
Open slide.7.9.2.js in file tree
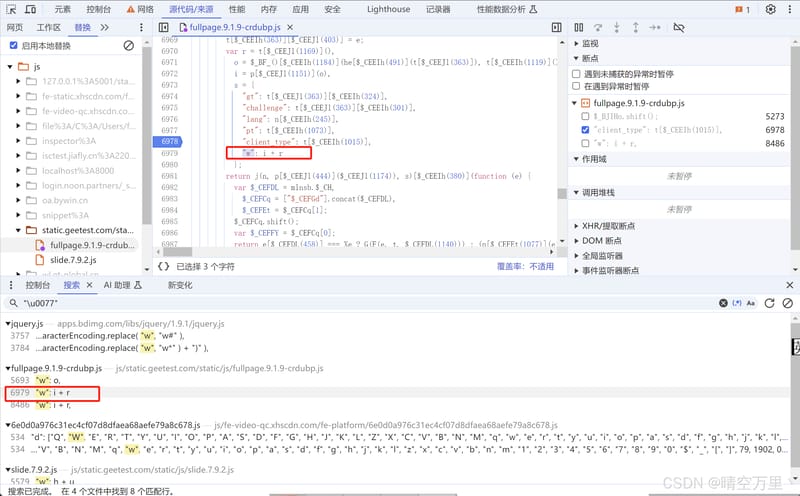pos(73,260)
